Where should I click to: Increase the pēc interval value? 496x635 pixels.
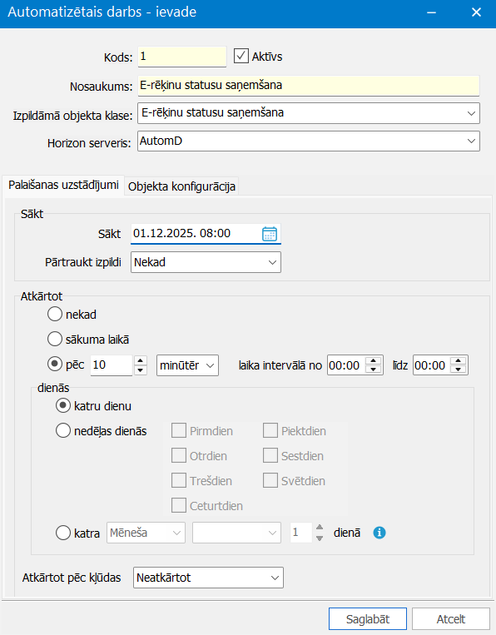click(140, 360)
